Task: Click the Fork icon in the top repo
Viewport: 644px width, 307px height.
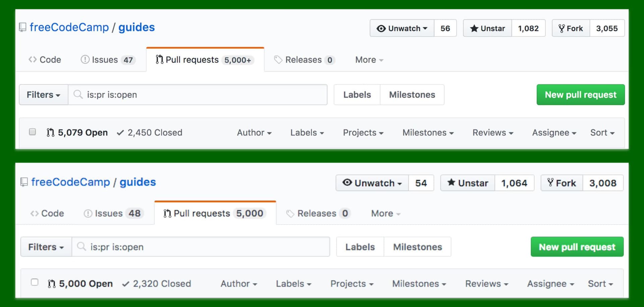Action: pos(562,28)
